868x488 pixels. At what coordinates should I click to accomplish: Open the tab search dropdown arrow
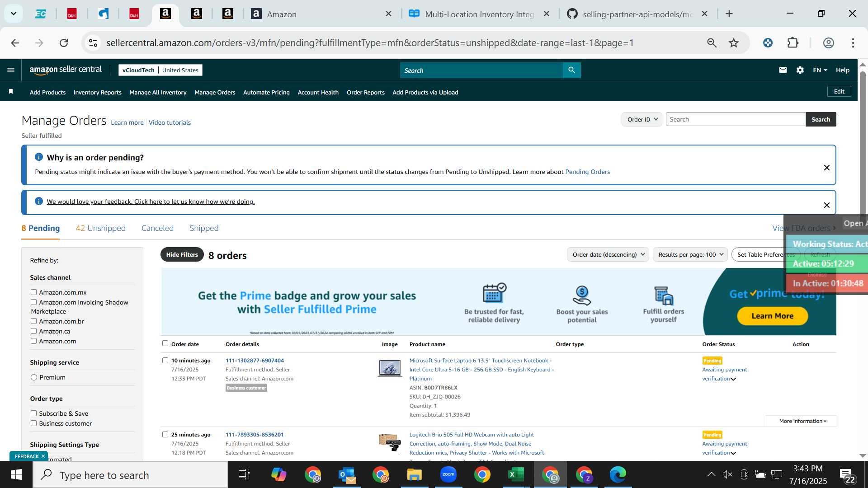tap(14, 14)
